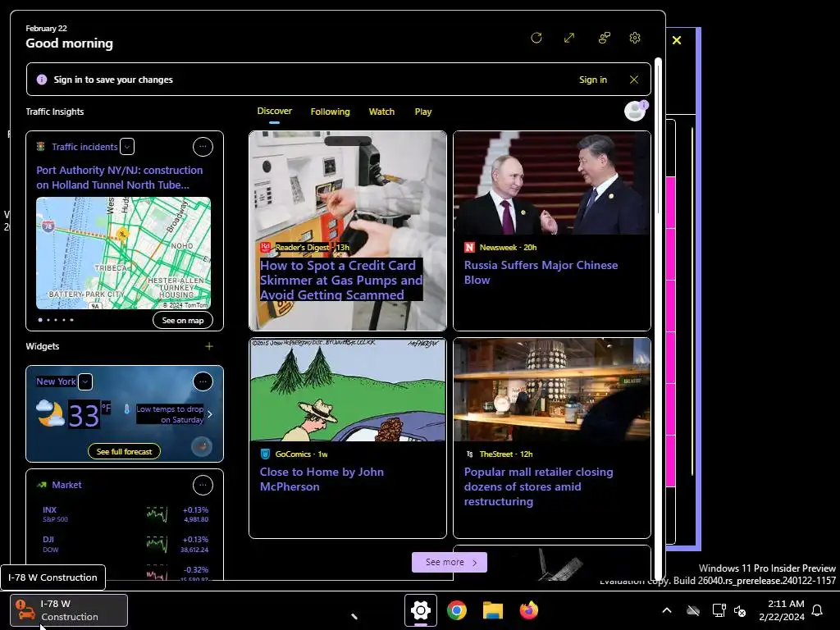840x630 pixels.
Task: Switch to the Play tab
Action: click(422, 112)
